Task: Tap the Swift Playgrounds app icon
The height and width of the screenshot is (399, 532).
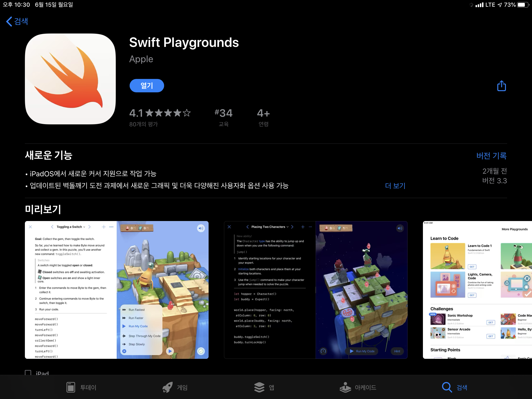Action: (x=70, y=79)
